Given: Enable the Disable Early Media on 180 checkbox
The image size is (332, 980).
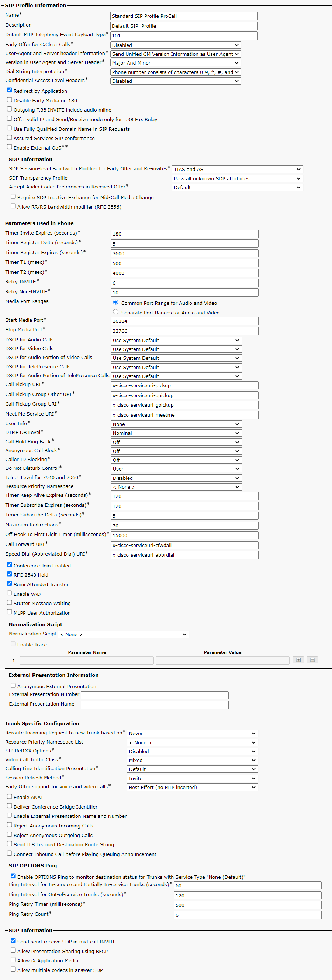Looking at the screenshot, I should tap(10, 100).
